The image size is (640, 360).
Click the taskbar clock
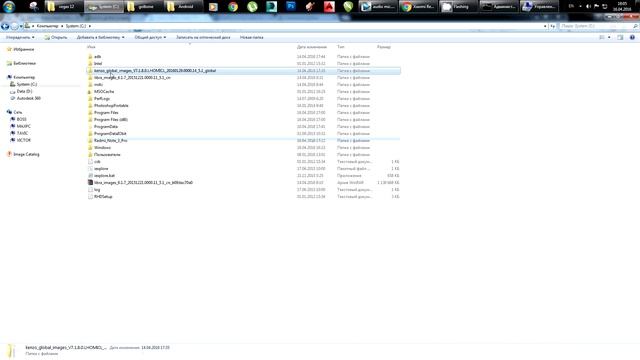tap(622, 7)
